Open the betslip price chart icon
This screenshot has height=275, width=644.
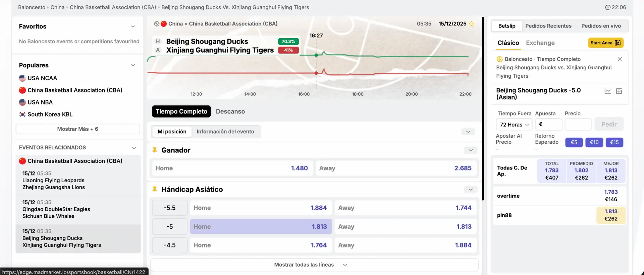(607, 91)
